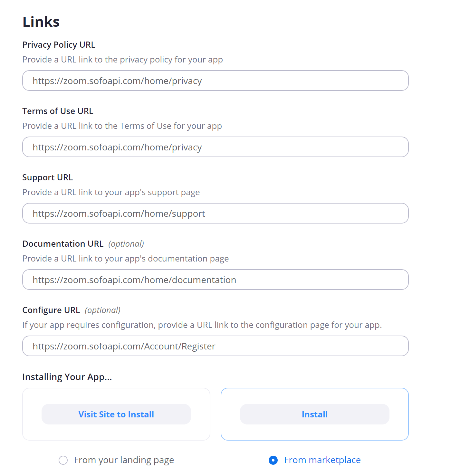Focus the Configure URL input field
The width and height of the screenshot is (451, 476).
216,346
